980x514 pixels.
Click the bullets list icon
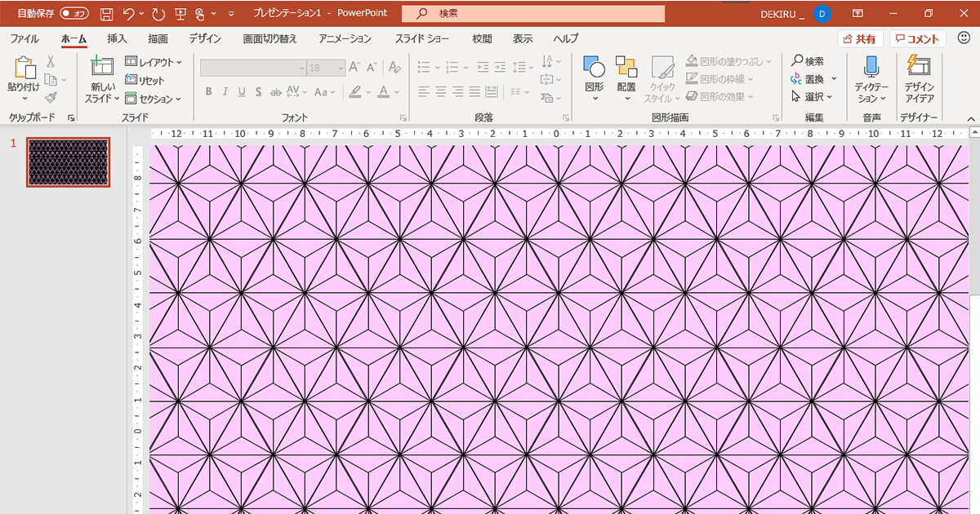tap(424, 68)
